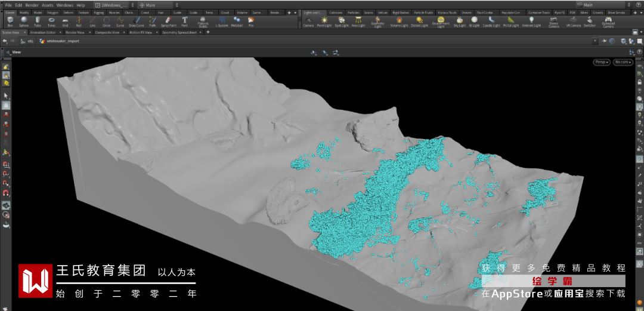The image size is (644, 311).
Task: Add a Spot Light
Action: (x=341, y=21)
